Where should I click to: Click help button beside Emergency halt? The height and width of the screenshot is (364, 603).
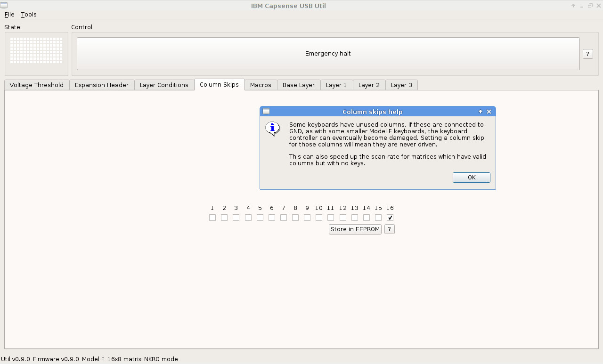point(587,54)
